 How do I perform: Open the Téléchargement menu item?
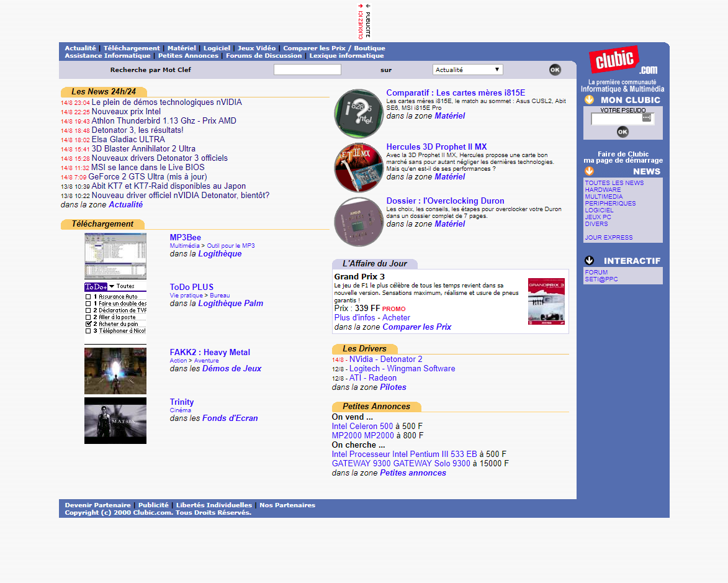point(132,48)
